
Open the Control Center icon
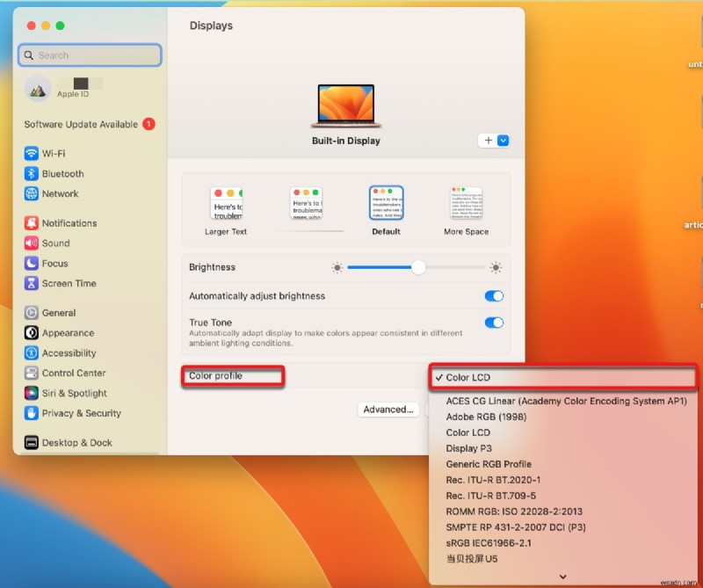[31, 374]
